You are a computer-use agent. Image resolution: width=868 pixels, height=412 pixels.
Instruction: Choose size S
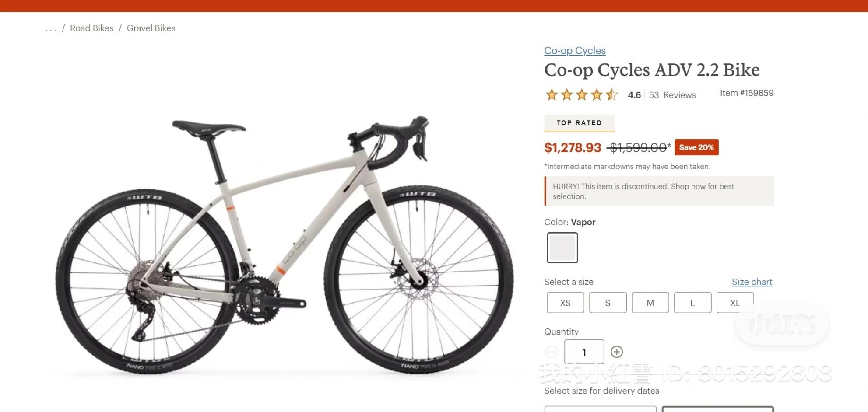(608, 302)
